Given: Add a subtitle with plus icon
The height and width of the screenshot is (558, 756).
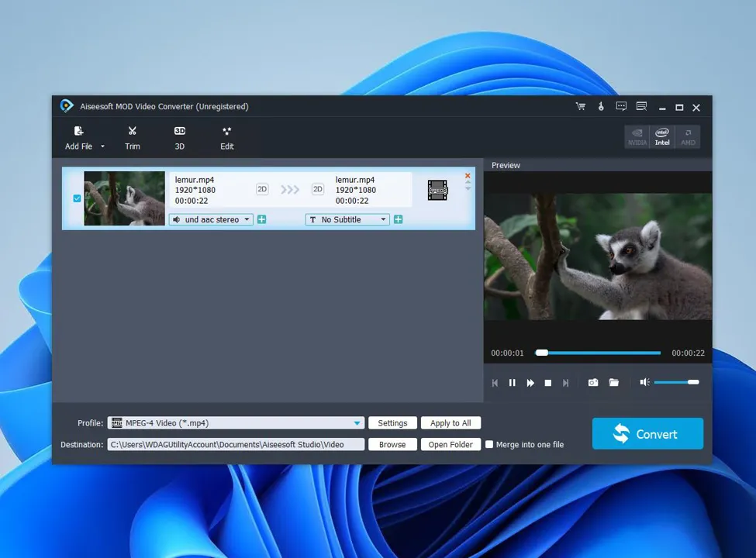Looking at the screenshot, I should 399,219.
